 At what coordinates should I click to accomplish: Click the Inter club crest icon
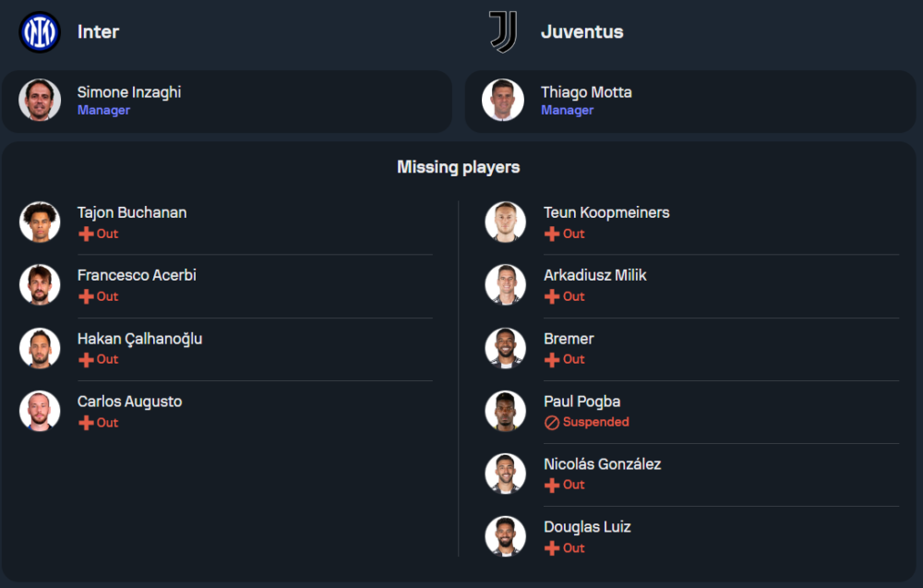point(40,31)
